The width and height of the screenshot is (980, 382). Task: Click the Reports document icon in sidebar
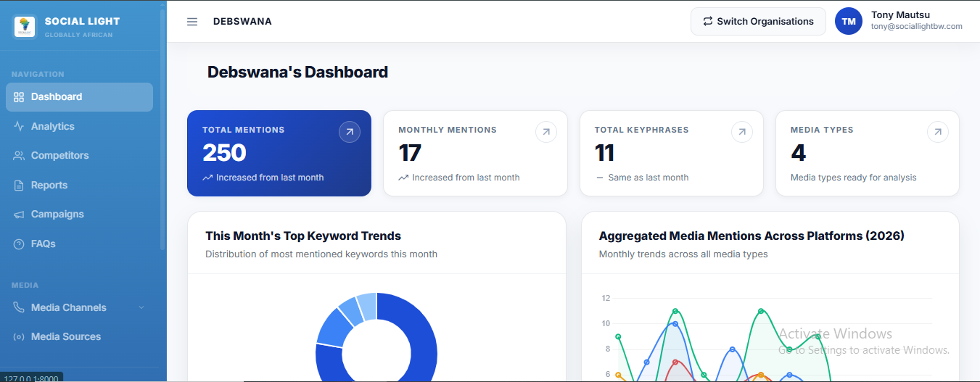(x=19, y=186)
